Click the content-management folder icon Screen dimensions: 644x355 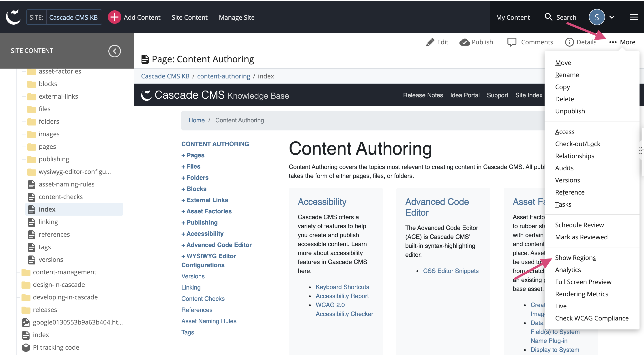26,272
